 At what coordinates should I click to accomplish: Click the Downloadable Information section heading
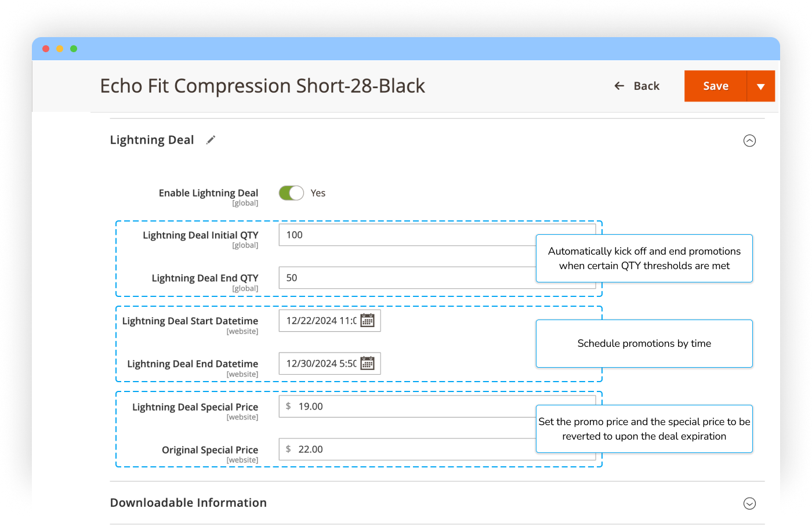coord(188,503)
